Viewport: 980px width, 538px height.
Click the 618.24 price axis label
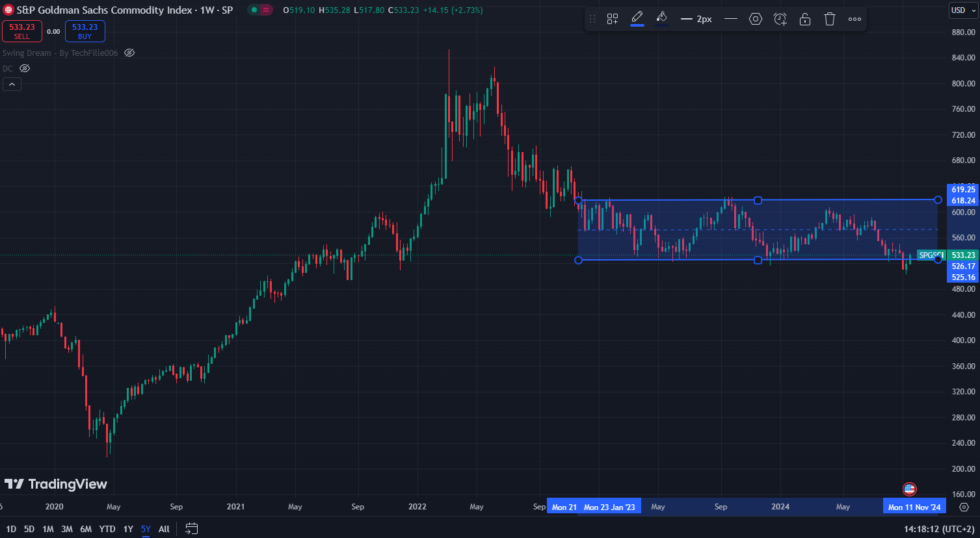[963, 201]
